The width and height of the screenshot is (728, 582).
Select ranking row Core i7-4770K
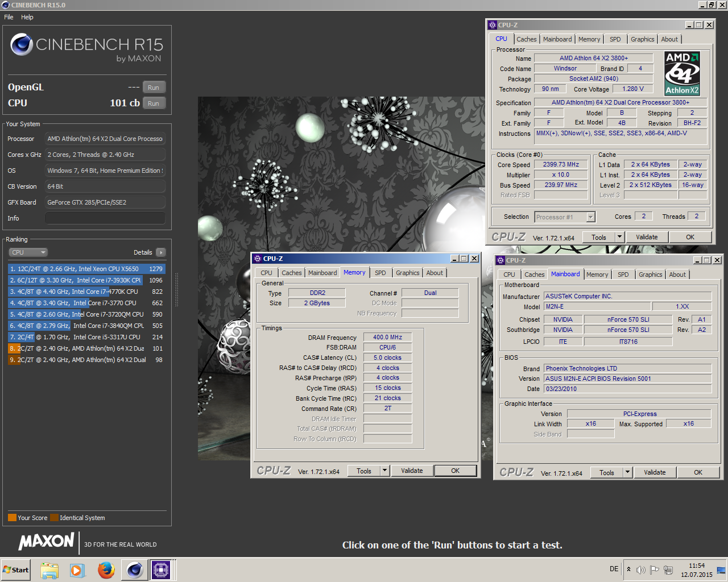pos(86,292)
